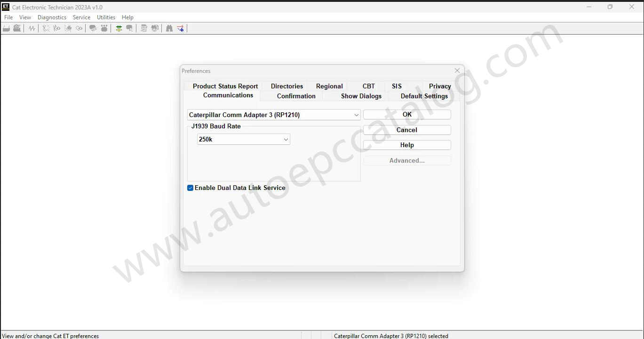Screen dimensions: 644x339
Task: Click the WinFlash toolbar icon
Action: [144, 28]
